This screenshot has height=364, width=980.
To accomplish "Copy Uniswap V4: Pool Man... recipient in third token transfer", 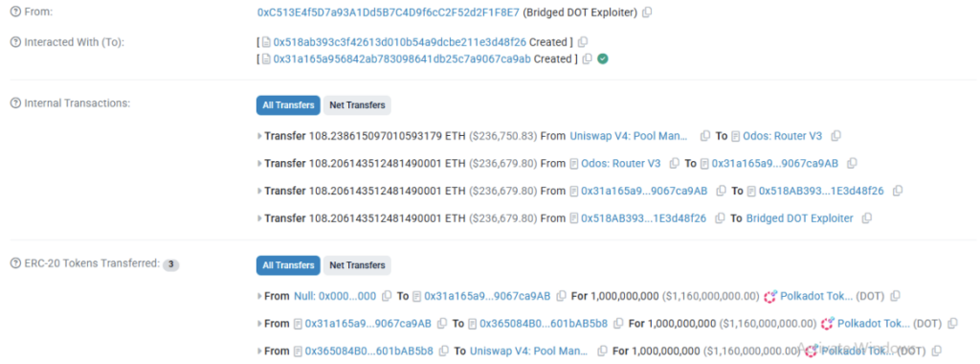I will point(603,351).
